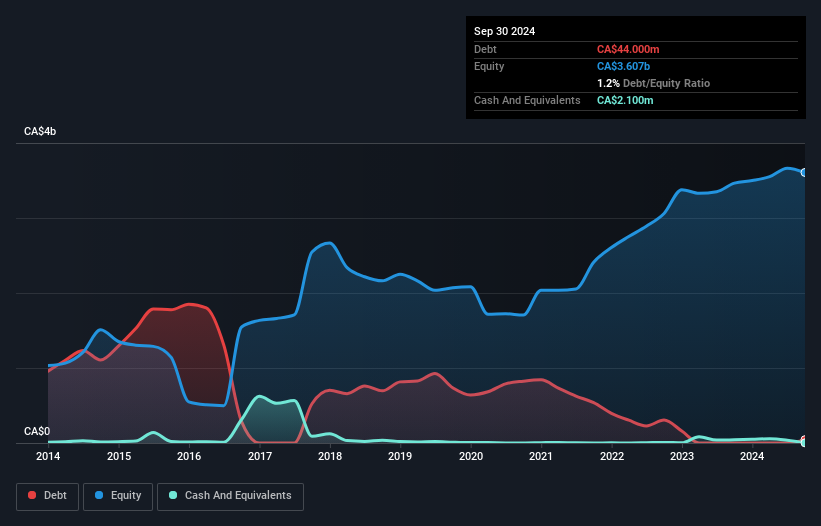Click the 2021 x-axis label

[x=541, y=456]
